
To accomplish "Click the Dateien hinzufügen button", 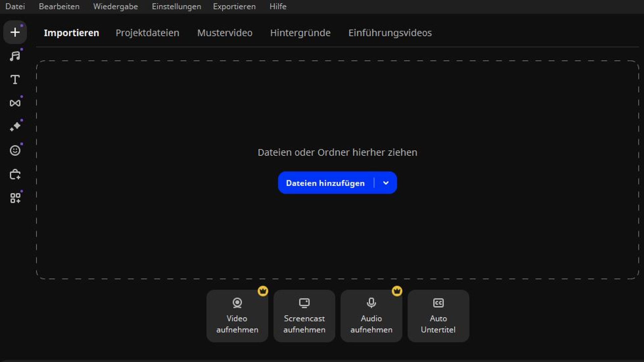I will pyautogui.click(x=325, y=183).
